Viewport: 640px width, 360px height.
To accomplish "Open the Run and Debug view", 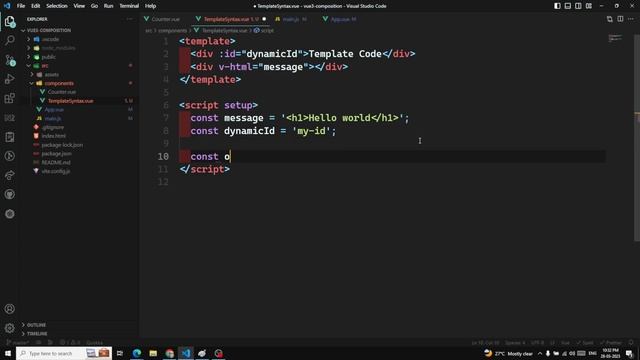I will [10, 79].
